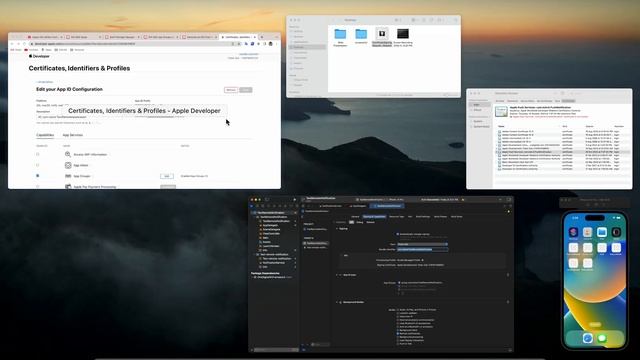Click the Remove button for App ID
The height and width of the screenshot is (360, 640).
231,90
